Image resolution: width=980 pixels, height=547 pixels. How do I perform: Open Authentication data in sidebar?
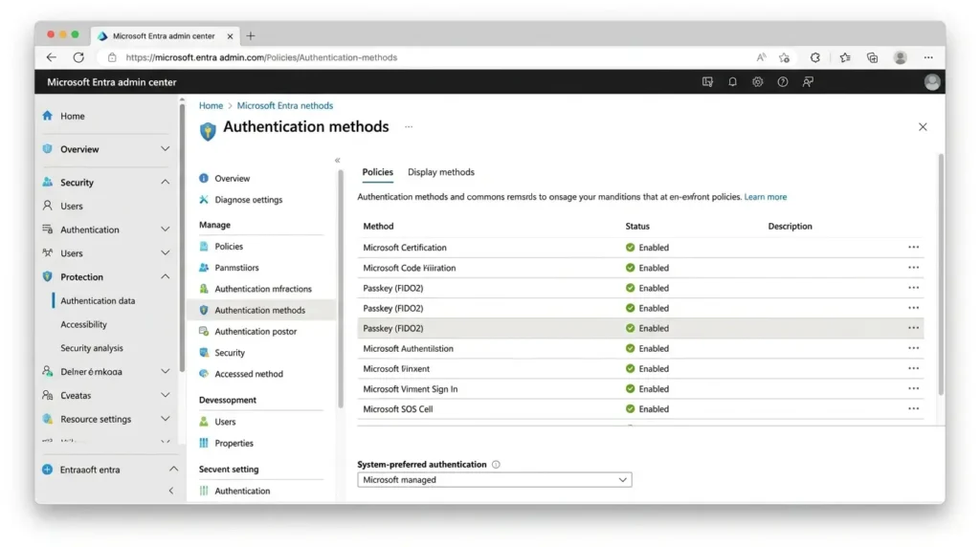(98, 301)
